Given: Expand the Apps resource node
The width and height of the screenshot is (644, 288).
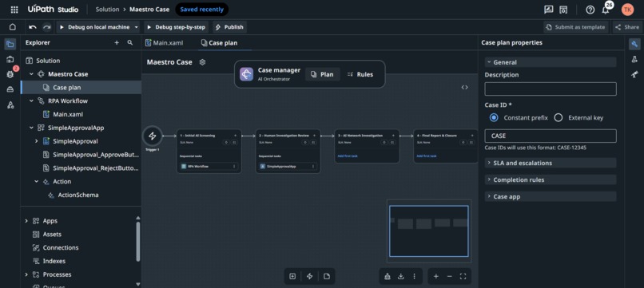Looking at the screenshot, I should (x=26, y=221).
